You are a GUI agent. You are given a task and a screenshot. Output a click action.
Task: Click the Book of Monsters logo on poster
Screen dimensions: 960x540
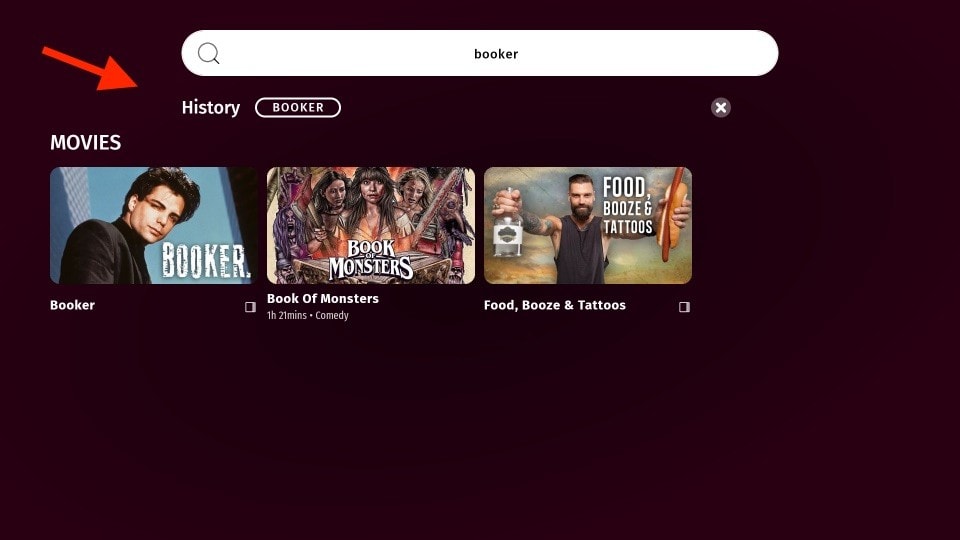pyautogui.click(x=370, y=259)
